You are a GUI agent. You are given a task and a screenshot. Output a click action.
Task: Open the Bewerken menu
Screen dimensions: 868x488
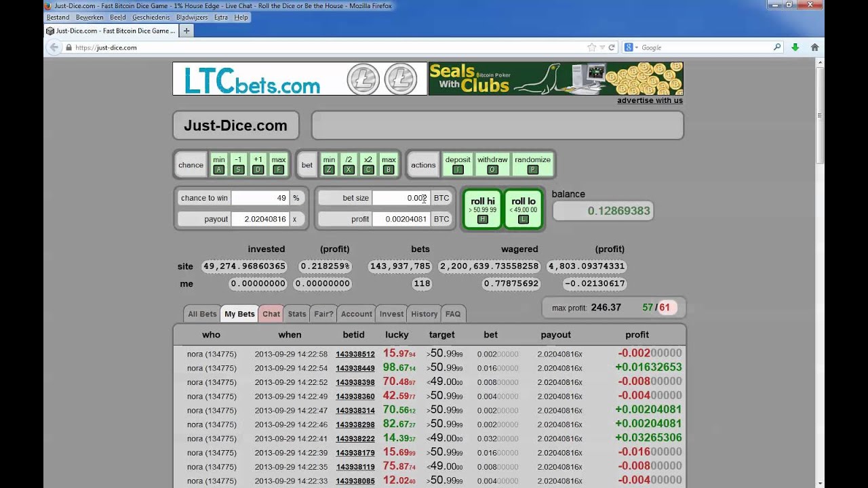[x=90, y=17]
